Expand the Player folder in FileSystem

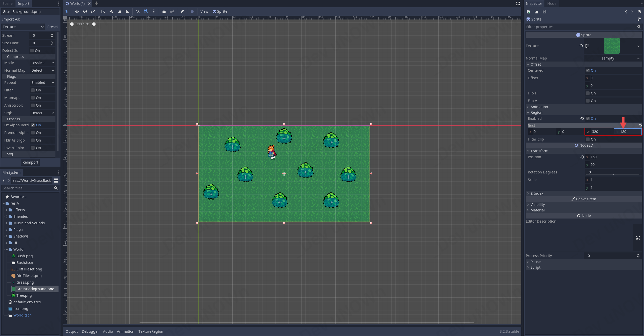(7, 230)
